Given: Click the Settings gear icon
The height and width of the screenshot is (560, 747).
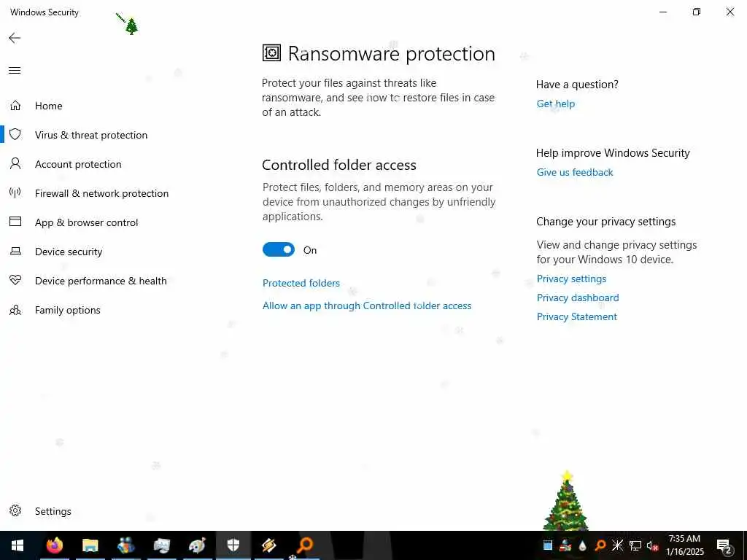Looking at the screenshot, I should (x=15, y=510).
